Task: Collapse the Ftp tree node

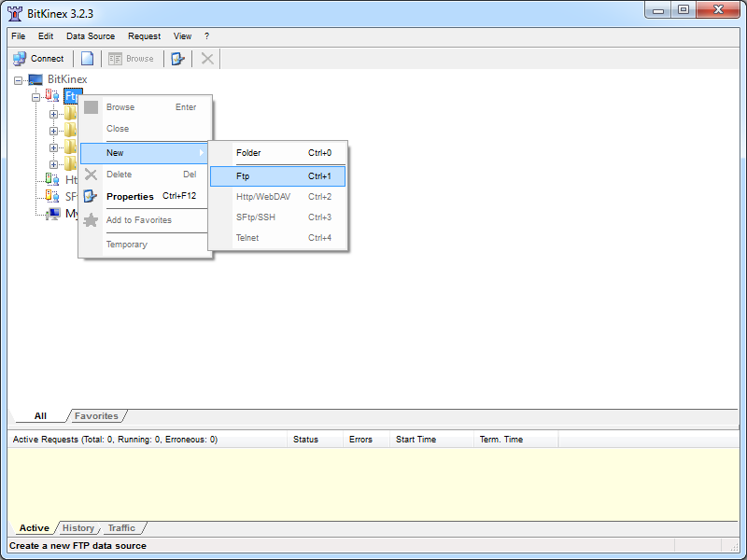Action: click(x=35, y=97)
